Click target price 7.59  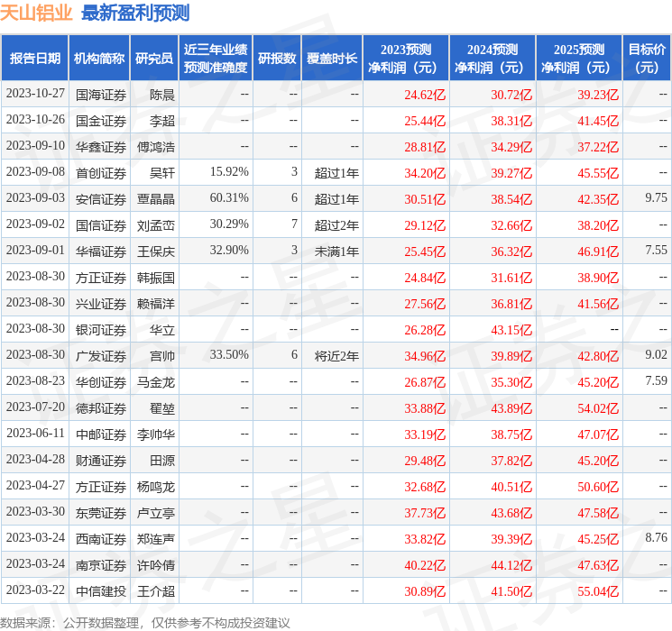pyautogui.click(x=656, y=380)
